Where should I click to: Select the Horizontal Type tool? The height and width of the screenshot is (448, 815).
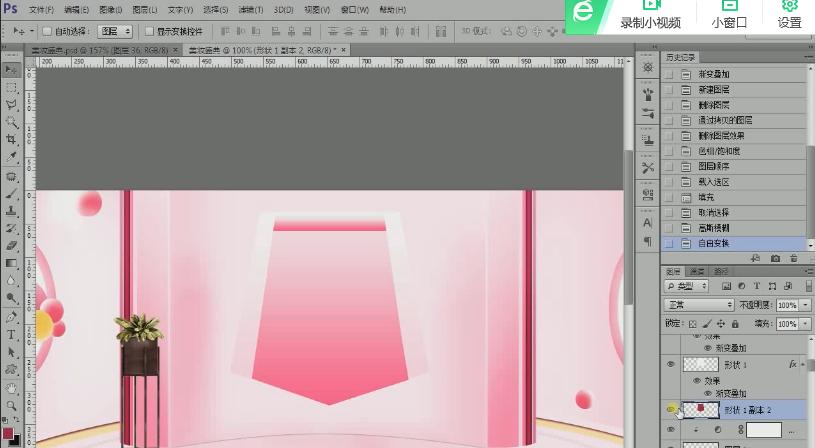click(x=11, y=334)
